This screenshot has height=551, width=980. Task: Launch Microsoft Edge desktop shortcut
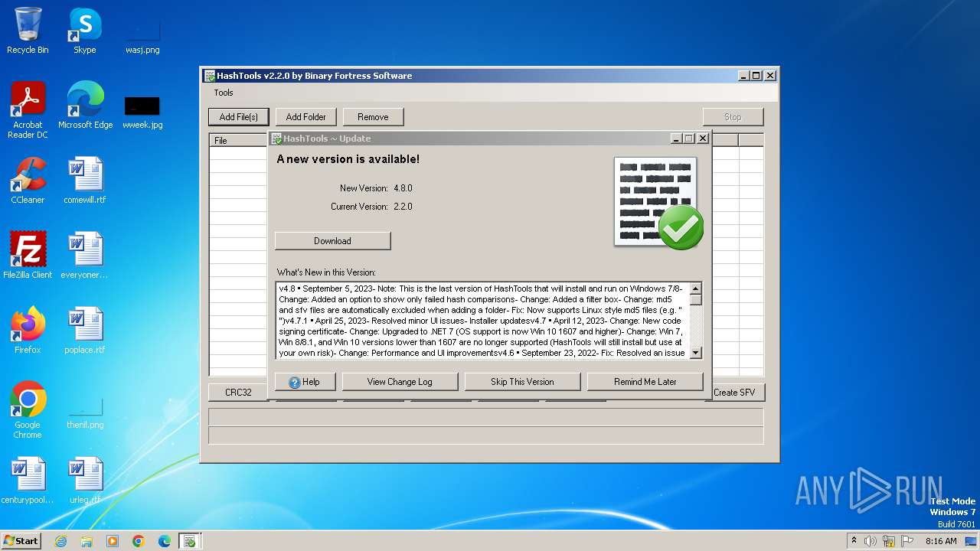click(85, 106)
